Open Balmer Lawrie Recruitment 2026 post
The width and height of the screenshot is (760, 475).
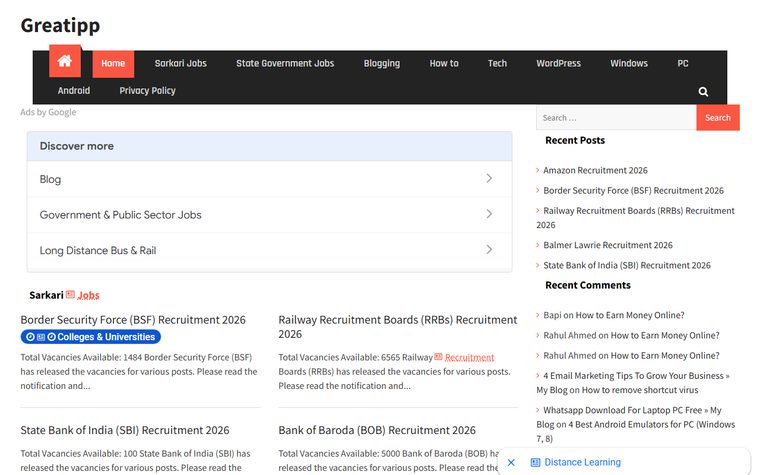608,245
